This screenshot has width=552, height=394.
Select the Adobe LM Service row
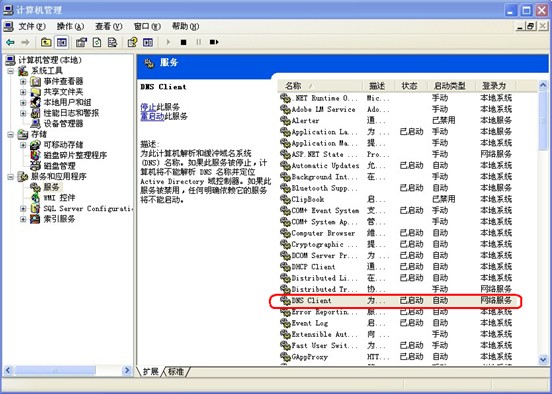point(396,109)
